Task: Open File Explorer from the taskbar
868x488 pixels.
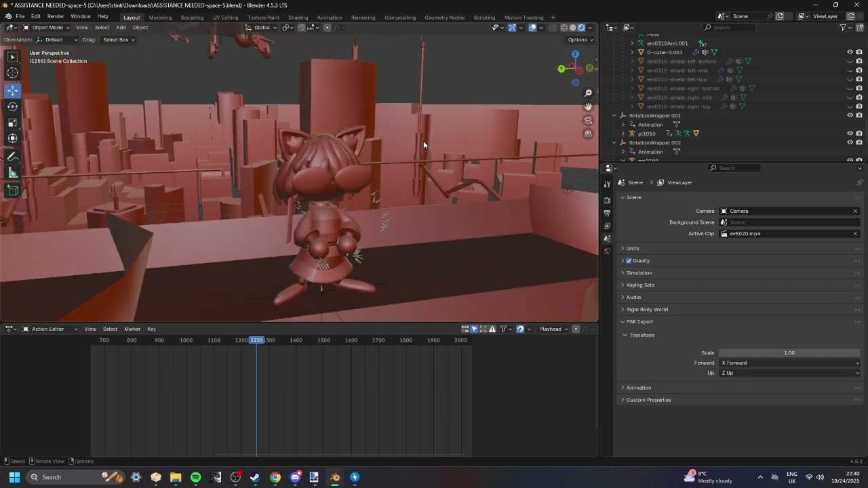Action: (176, 477)
